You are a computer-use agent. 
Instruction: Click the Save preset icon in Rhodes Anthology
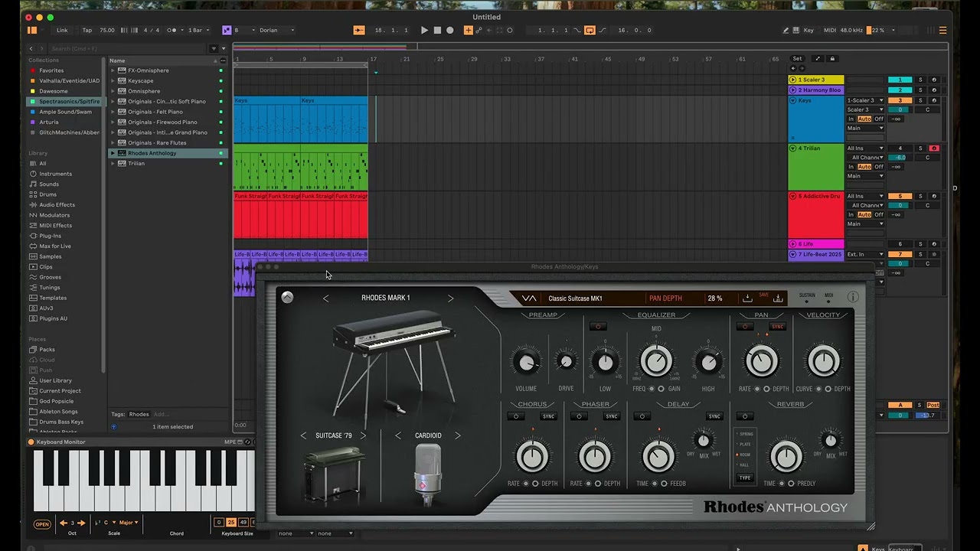778,298
